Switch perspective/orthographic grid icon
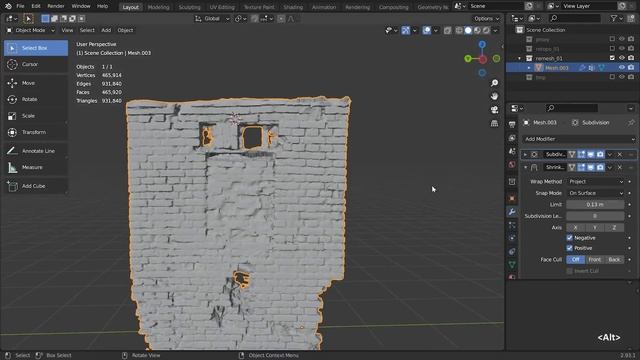Screen dimensions: 640x360 point(494,123)
